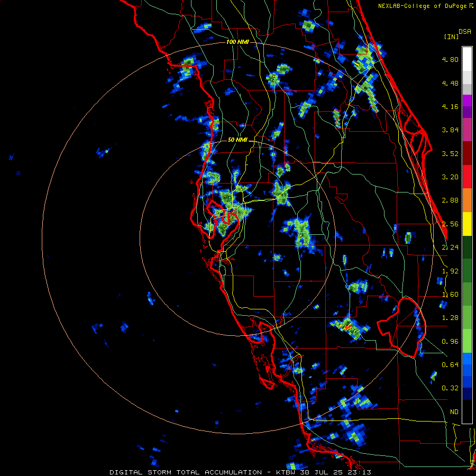This screenshot has height=476, width=476.
Task: Pick the bright red legend swatch
Action: point(467,177)
